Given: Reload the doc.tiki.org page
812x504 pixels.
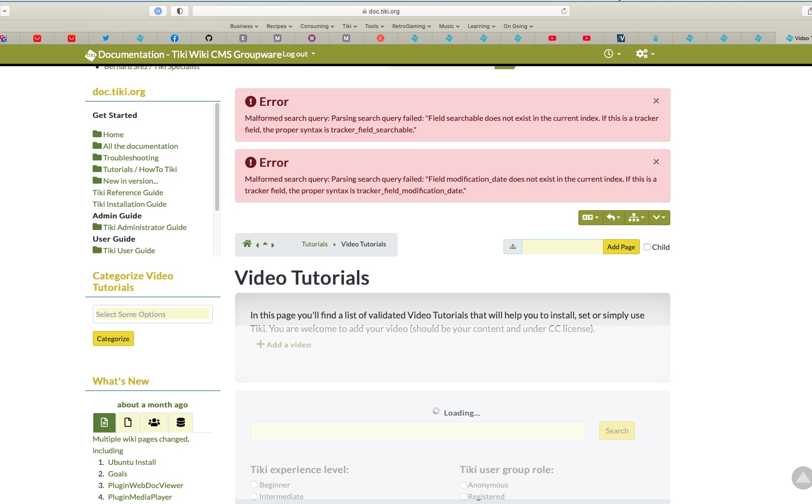Looking at the screenshot, I should pyautogui.click(x=564, y=11).
